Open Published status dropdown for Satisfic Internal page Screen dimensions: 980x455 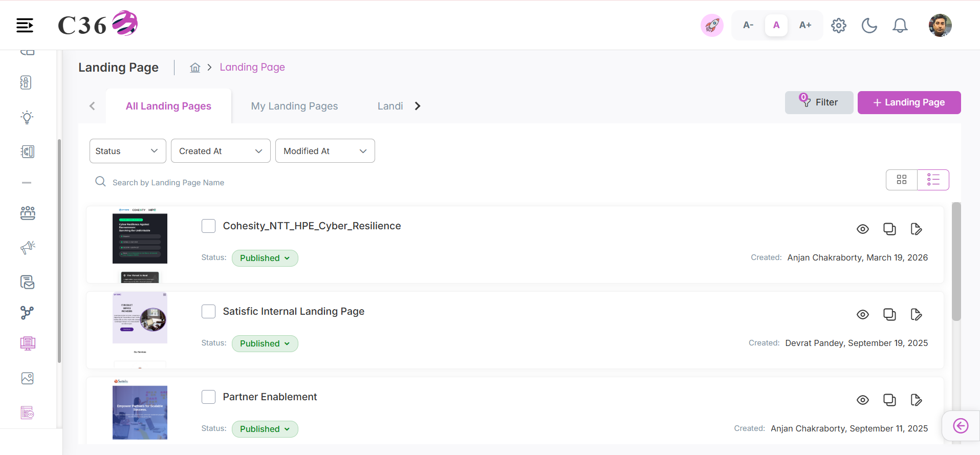pyautogui.click(x=265, y=343)
